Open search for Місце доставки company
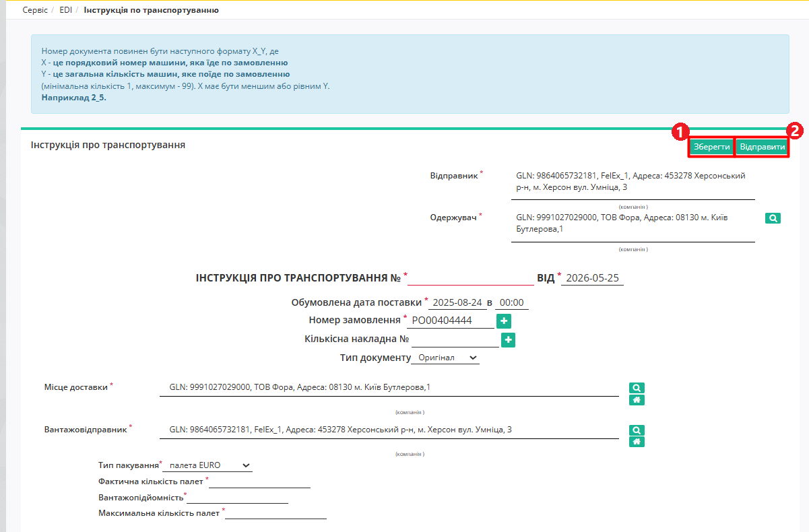809x532 pixels. [x=637, y=388]
